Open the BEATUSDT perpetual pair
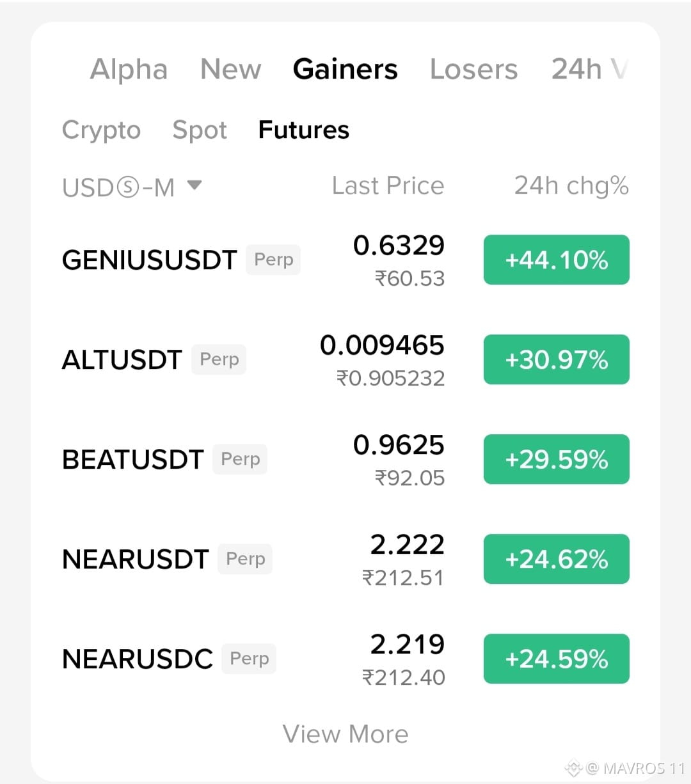691x784 pixels. click(345, 460)
